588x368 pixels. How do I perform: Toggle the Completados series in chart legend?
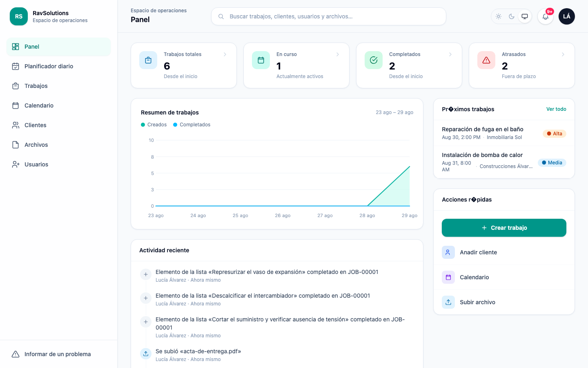[x=192, y=125]
